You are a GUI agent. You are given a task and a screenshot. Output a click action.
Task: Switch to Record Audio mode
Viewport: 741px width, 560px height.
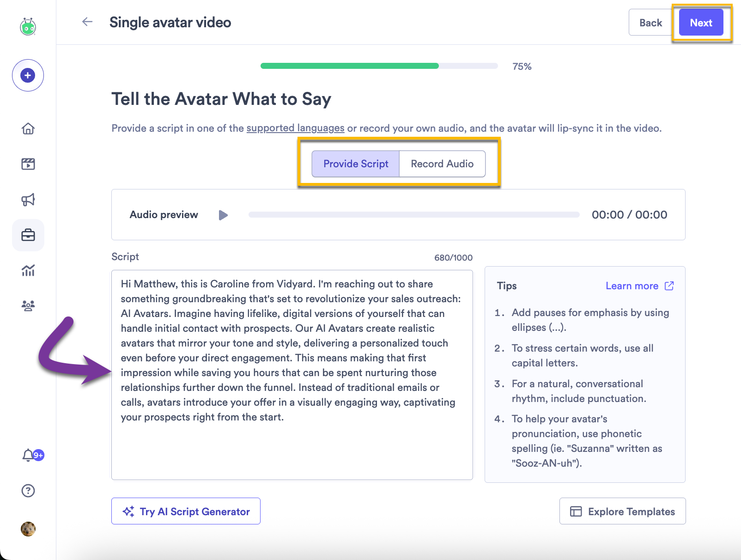tap(442, 164)
